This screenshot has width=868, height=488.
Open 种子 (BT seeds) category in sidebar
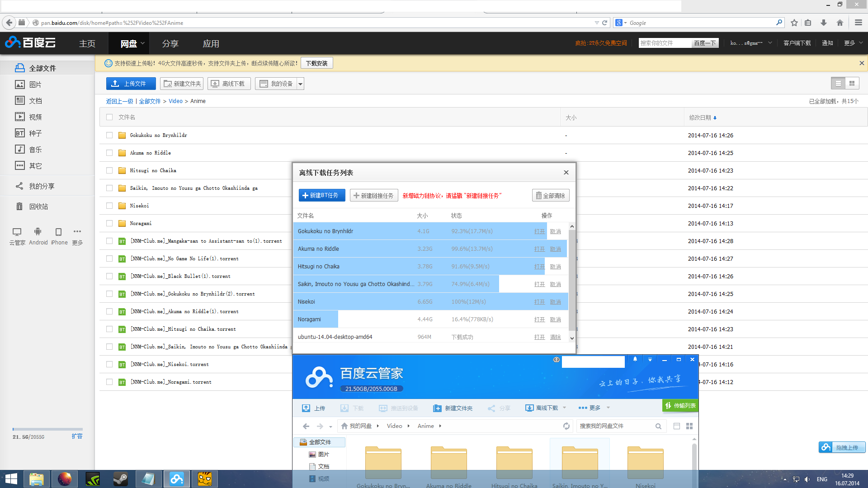[28, 133]
